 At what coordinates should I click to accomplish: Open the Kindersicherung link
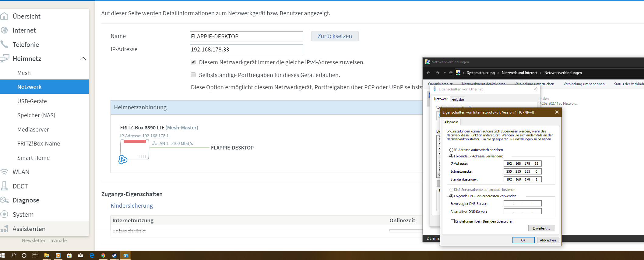tap(132, 206)
